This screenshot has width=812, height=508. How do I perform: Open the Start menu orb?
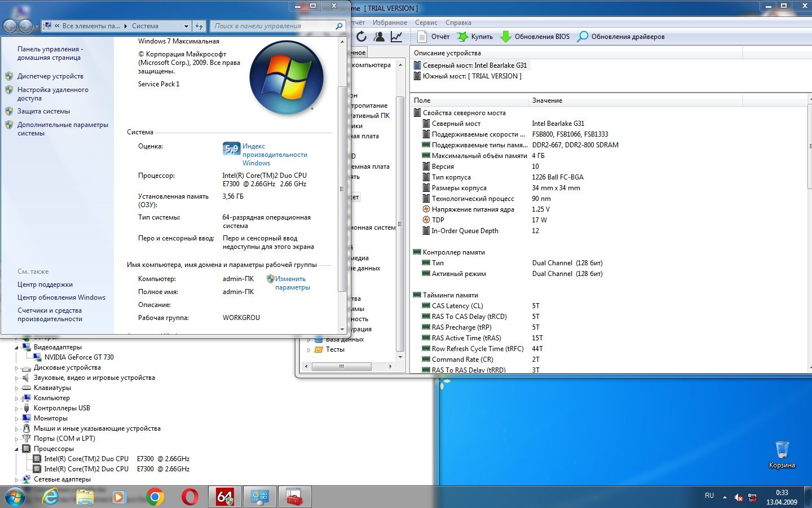tap(15, 497)
